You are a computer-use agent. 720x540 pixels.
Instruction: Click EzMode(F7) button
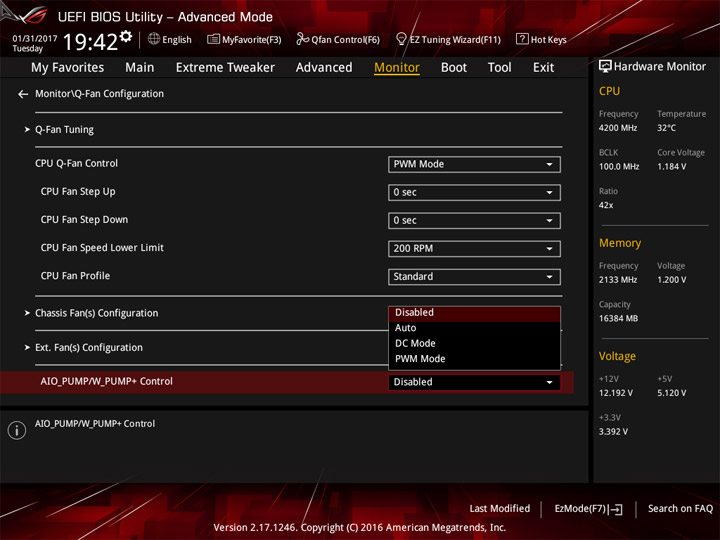589,509
